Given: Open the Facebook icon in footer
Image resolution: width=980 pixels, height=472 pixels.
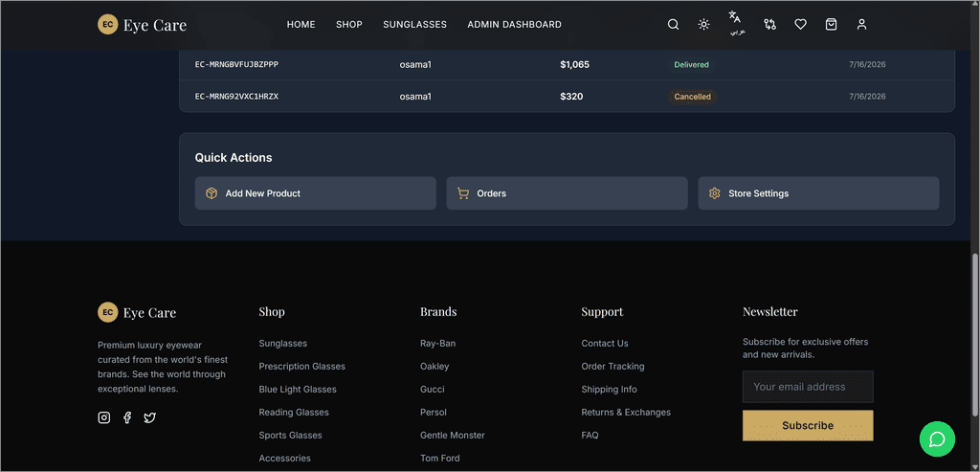Looking at the screenshot, I should pyautogui.click(x=127, y=417).
